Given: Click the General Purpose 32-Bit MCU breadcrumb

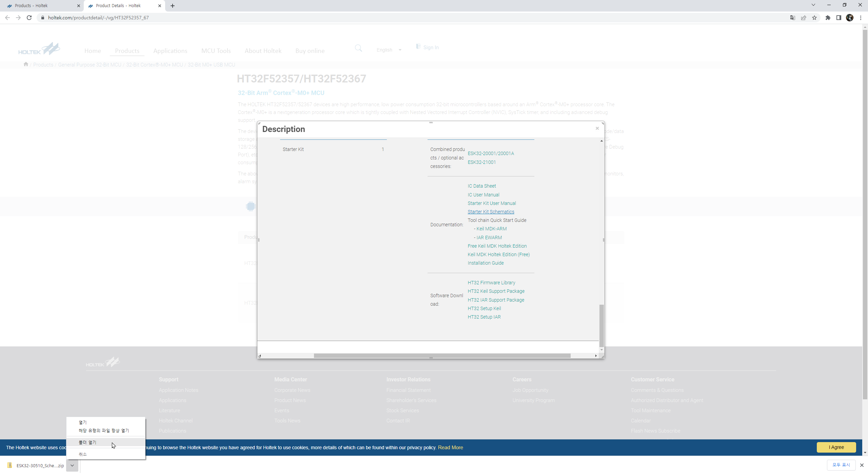Looking at the screenshot, I should [x=90, y=65].
